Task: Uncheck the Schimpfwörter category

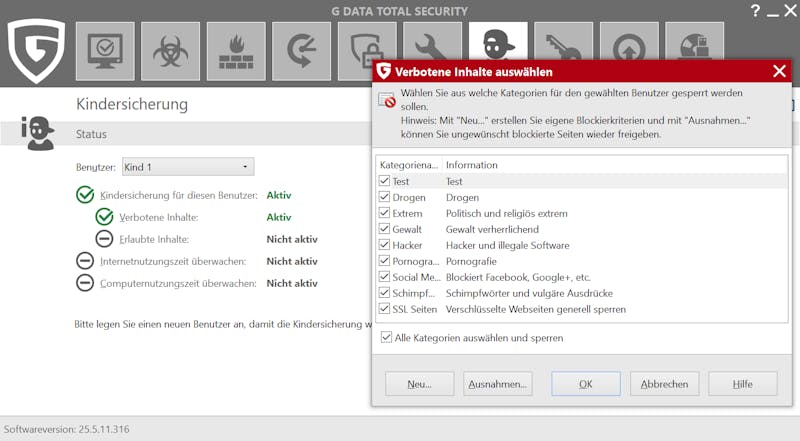Action: 385,293
